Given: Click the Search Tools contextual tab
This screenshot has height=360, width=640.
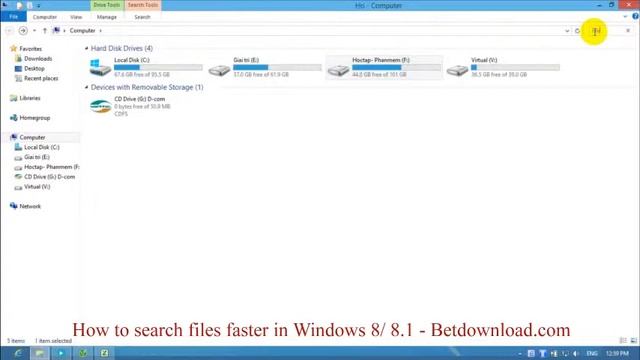Looking at the screenshot, I should (x=142, y=5).
